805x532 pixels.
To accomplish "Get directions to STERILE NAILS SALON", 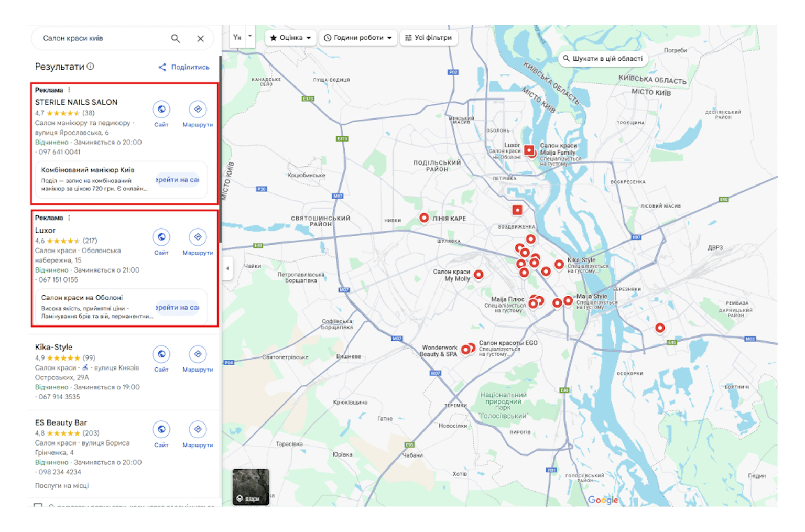I will click(198, 110).
